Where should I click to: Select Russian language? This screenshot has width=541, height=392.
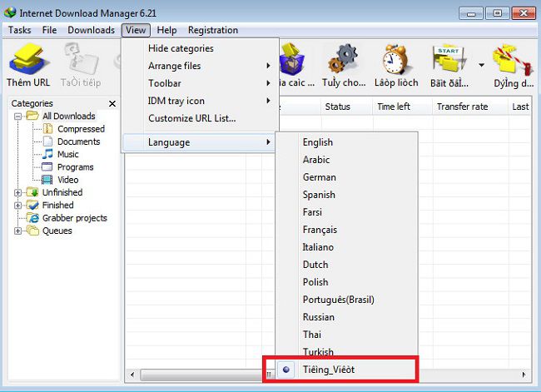(347, 317)
